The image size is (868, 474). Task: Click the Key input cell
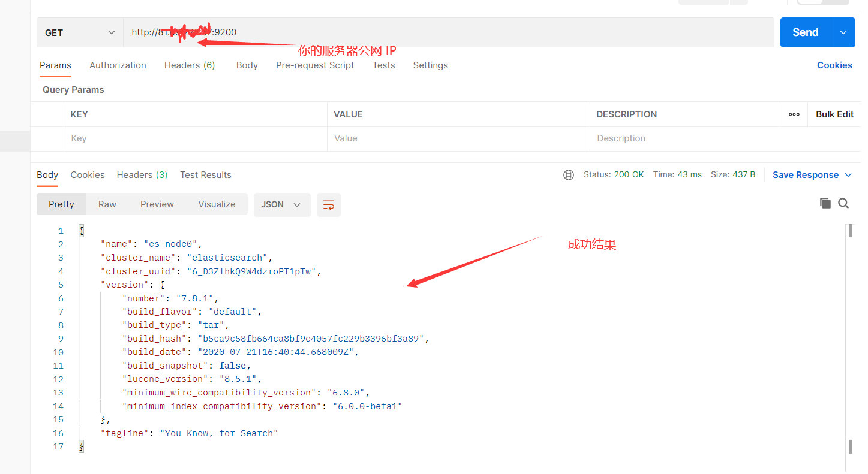[195, 138]
